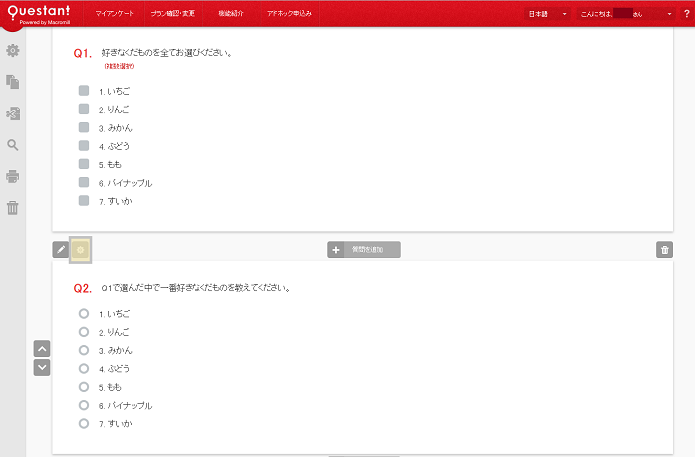Click the pencil edit icon above Q2
695x457 pixels.
point(61,250)
